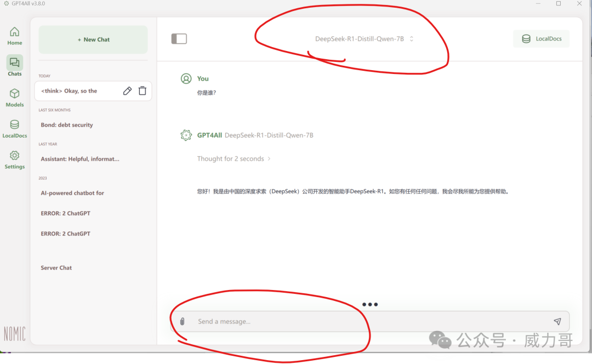This screenshot has width=592, height=364.
Task: Open the 'AI-powered chatbot for' chat
Action: [72, 193]
